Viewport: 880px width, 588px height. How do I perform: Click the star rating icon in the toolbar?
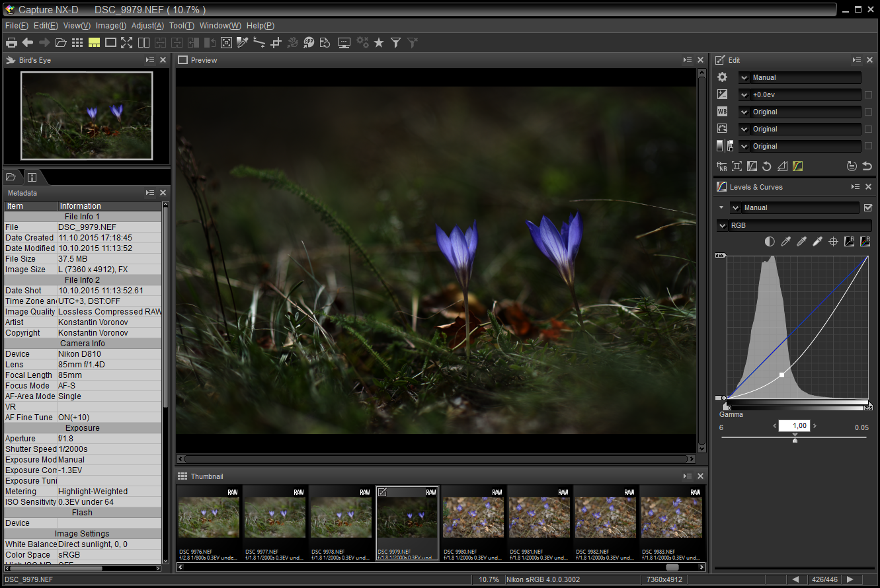[x=379, y=43]
